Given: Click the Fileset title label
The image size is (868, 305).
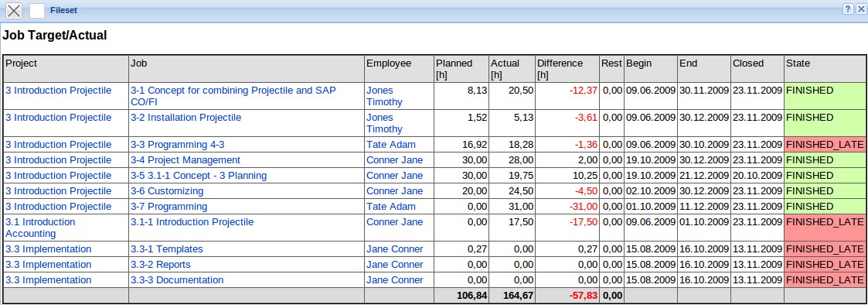Looking at the screenshot, I should point(63,11).
